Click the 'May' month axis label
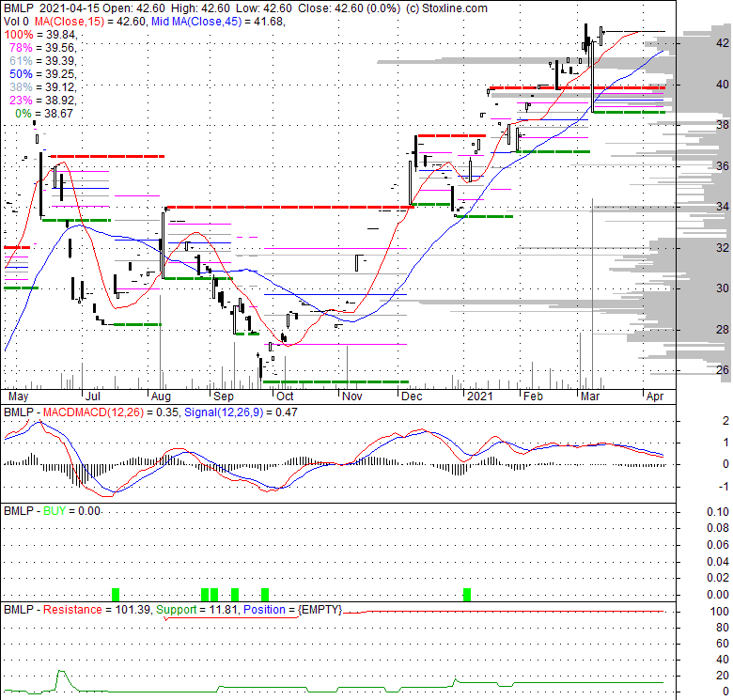This screenshot has height=700, width=733. coord(18,397)
